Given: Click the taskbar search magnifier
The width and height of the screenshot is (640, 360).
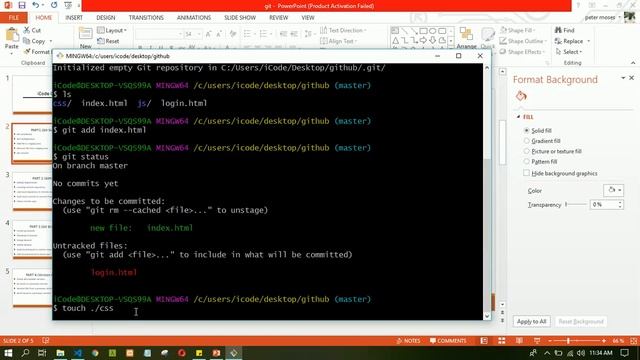Looking at the screenshot, I should pyautogui.click(x=25, y=353).
